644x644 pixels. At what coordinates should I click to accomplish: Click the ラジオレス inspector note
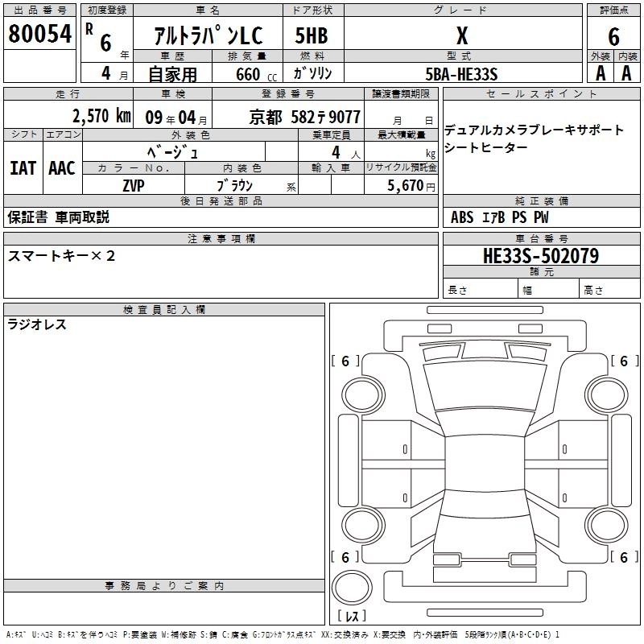tap(37, 325)
